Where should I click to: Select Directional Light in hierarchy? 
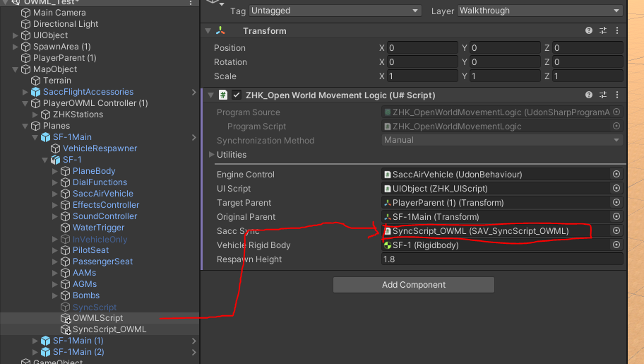pyautogui.click(x=65, y=24)
